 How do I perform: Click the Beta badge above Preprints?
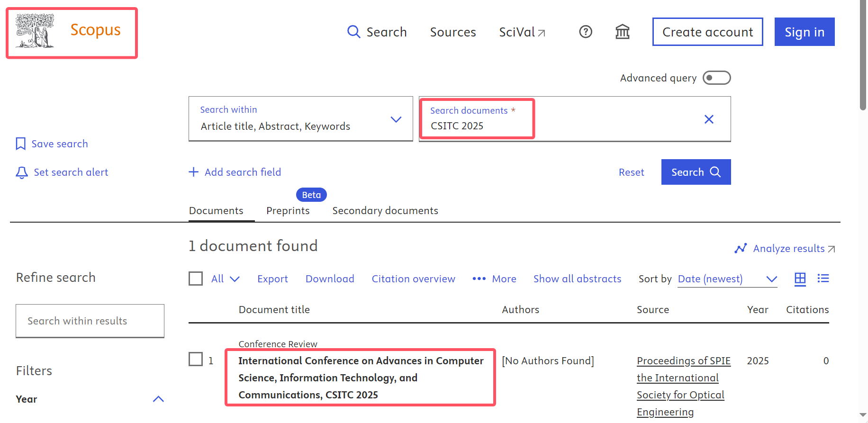pos(311,195)
